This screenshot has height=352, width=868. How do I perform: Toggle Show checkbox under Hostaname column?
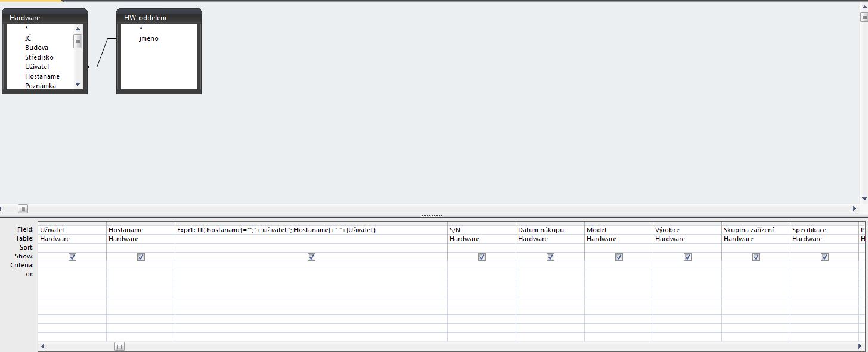coord(141,257)
